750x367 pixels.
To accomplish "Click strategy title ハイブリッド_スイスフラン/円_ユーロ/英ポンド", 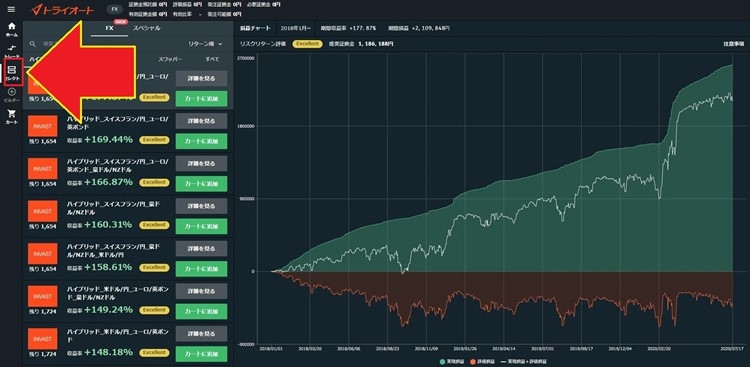I will (117, 123).
